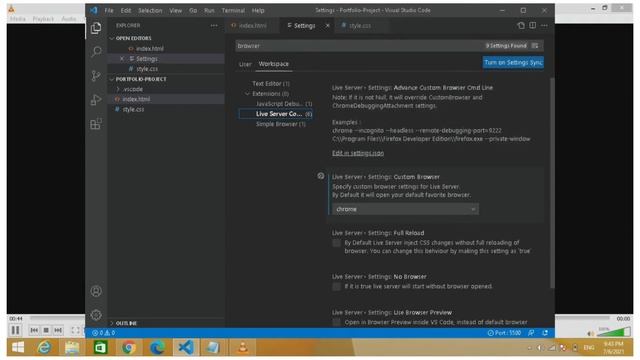Open the File menu
The height and width of the screenshot is (360, 640).
pos(109,10)
